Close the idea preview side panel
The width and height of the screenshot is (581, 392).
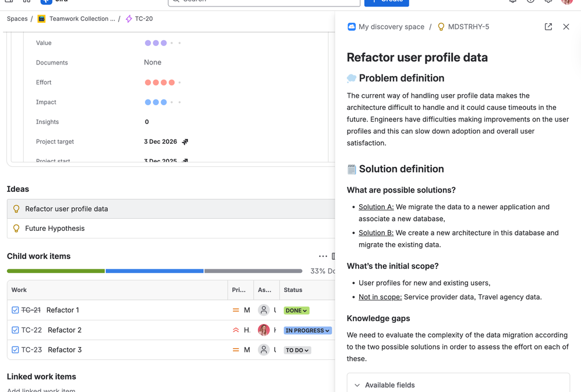tap(566, 27)
